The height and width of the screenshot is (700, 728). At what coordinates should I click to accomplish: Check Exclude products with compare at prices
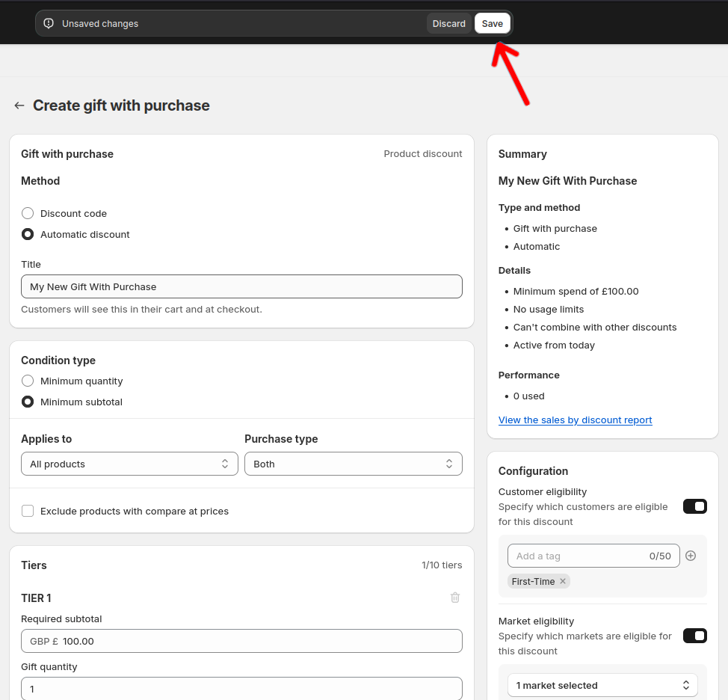point(28,511)
